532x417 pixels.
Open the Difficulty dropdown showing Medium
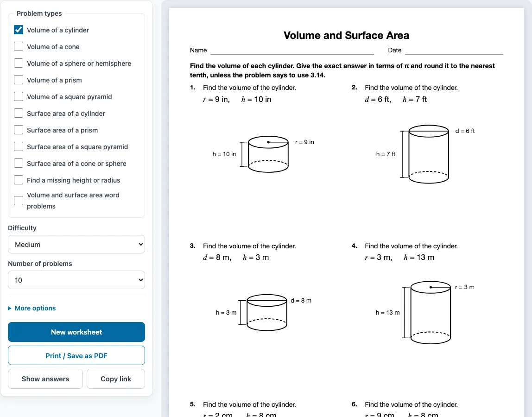(x=76, y=244)
